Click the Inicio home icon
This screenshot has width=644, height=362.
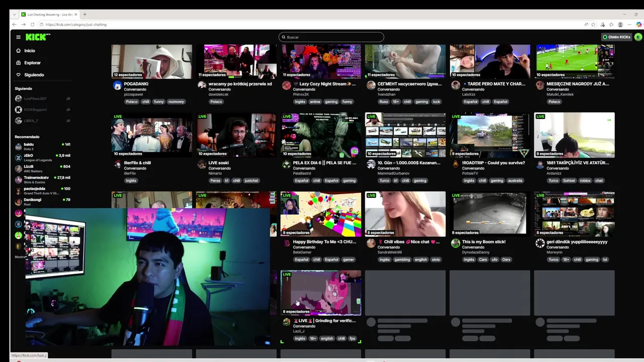(x=19, y=51)
